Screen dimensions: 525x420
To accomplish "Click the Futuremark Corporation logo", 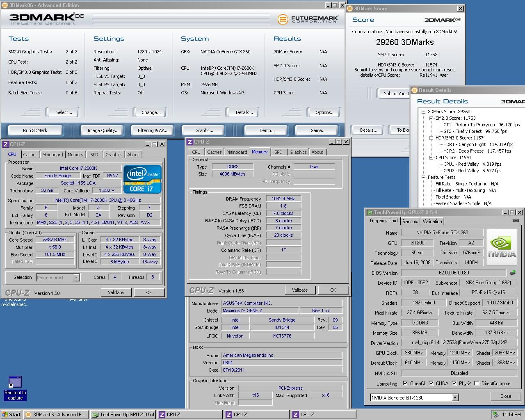I will pos(308,19).
